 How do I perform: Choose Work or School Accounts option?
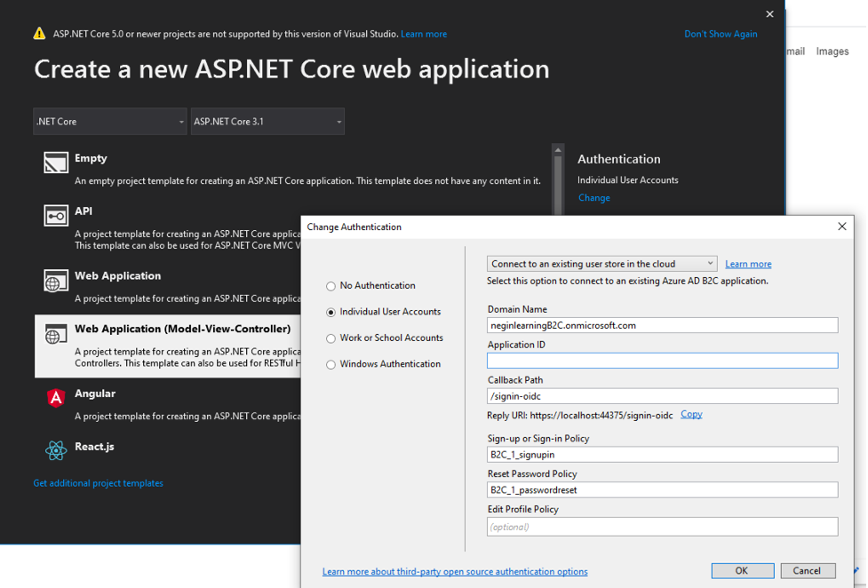point(330,338)
